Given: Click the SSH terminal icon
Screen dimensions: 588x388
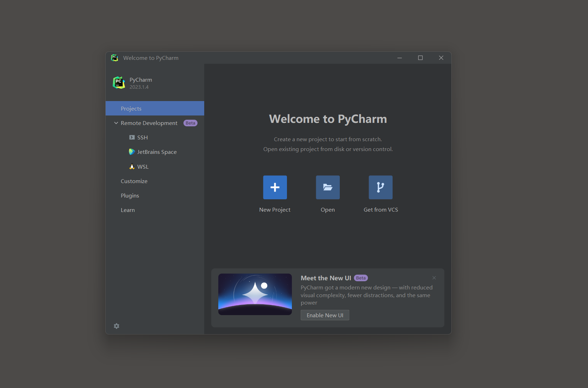Looking at the screenshot, I should pyautogui.click(x=132, y=137).
